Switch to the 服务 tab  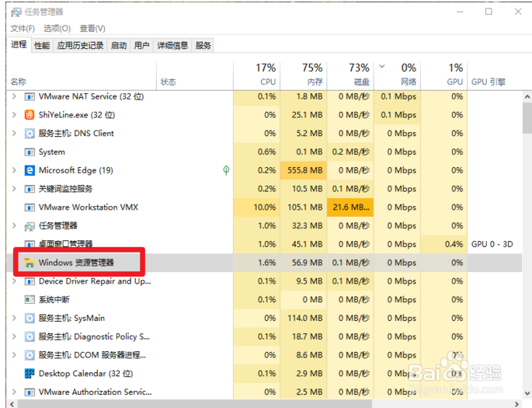coord(203,46)
